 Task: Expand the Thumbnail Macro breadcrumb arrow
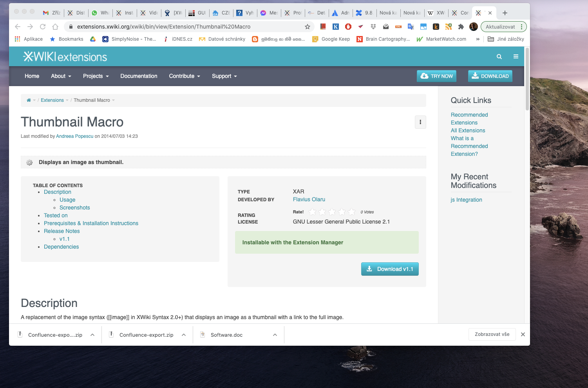pos(113,100)
